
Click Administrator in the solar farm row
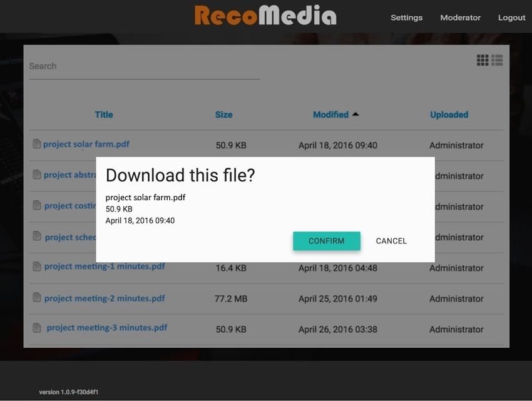coord(456,145)
